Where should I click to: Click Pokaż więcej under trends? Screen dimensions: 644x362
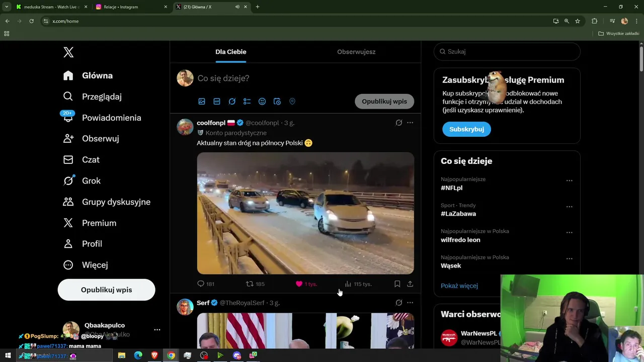pyautogui.click(x=459, y=286)
